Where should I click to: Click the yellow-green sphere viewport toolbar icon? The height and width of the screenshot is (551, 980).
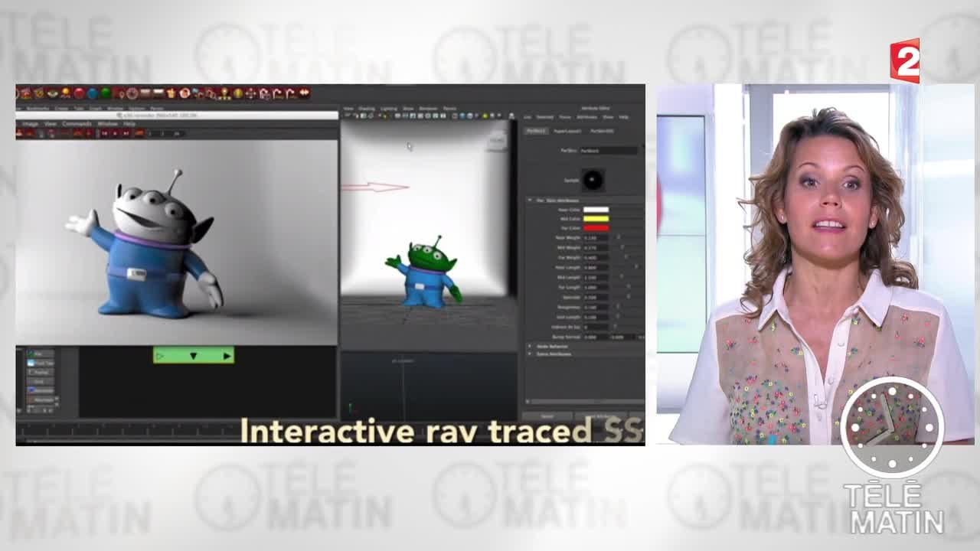pos(485,116)
